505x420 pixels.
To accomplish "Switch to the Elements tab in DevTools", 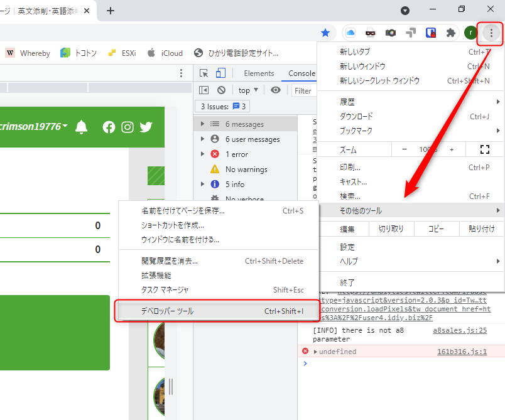I will point(259,73).
